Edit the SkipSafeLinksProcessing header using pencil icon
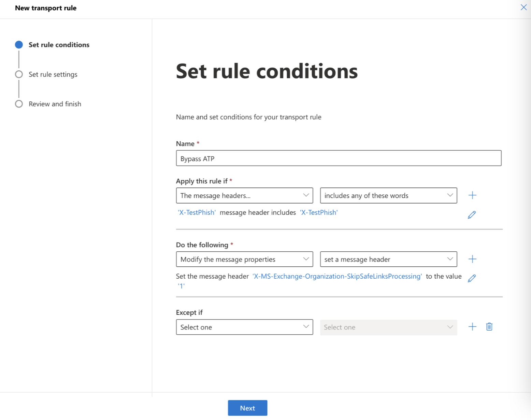Viewport: 531px width, 420px height. tap(472, 278)
